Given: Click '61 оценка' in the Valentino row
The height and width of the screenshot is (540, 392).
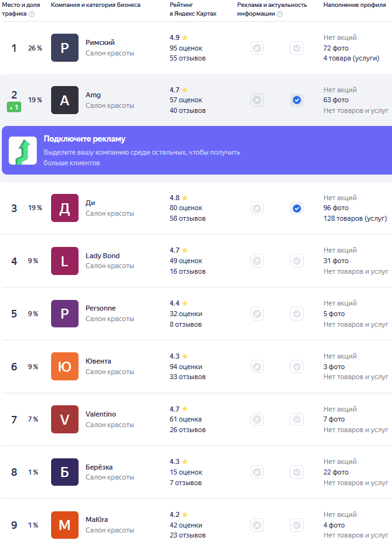Looking at the screenshot, I should 186,419.
